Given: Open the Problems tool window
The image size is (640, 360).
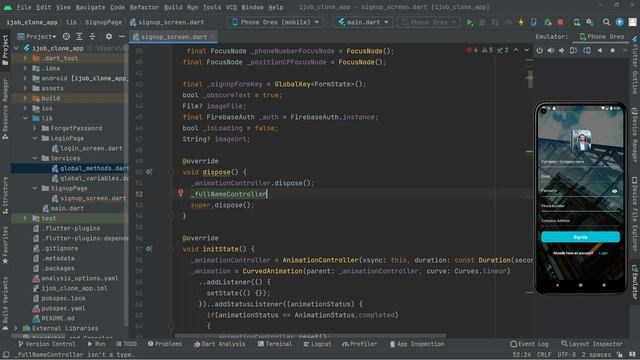Looking at the screenshot, I should point(165,344).
